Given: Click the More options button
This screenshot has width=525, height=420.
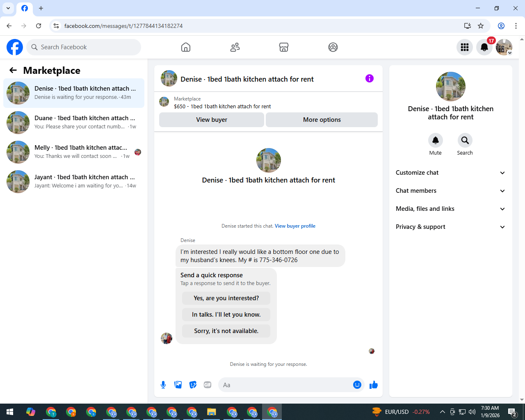Looking at the screenshot, I should click(x=322, y=120).
